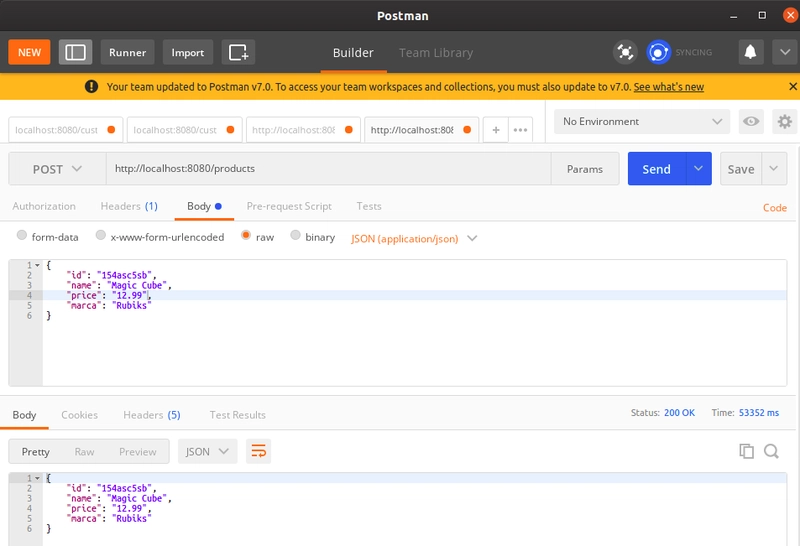800x546 pixels.
Task: Open the POST method dropdown
Action: click(x=57, y=169)
